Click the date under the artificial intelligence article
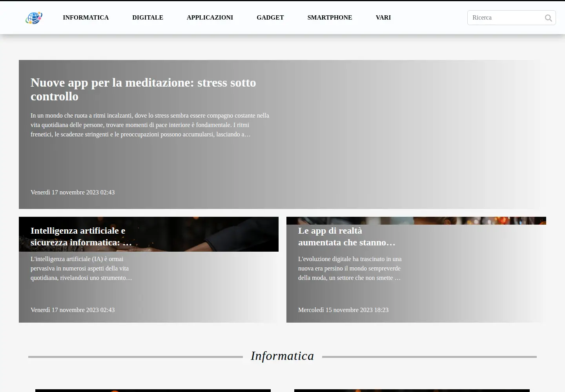 pyautogui.click(x=73, y=310)
